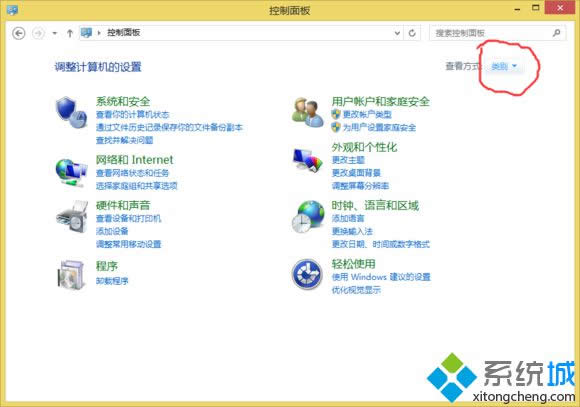The height and width of the screenshot is (407, 580).
Task: Open the Network and Internet globe icon
Action: click(71, 172)
